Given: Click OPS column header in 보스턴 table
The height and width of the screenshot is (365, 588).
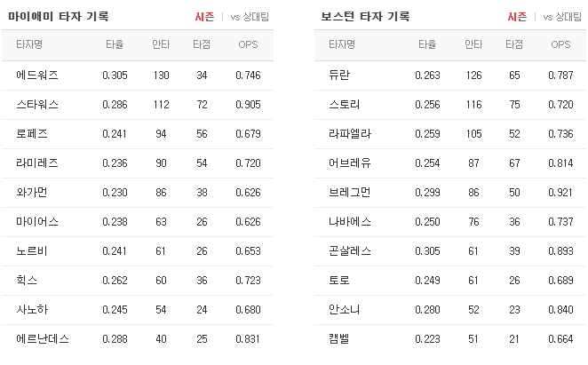Looking at the screenshot, I should [x=560, y=44].
